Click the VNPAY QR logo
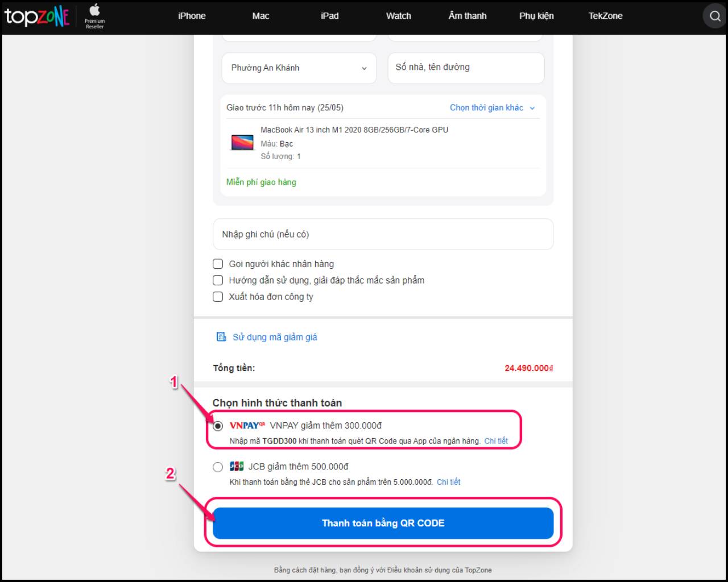The height and width of the screenshot is (582, 728). (x=247, y=425)
